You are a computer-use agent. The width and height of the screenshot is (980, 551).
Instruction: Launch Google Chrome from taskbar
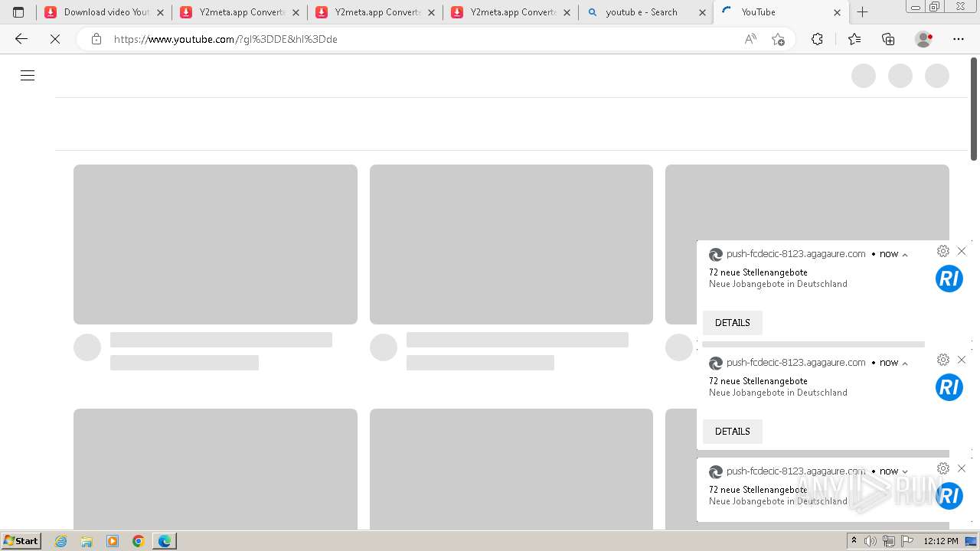click(x=138, y=541)
